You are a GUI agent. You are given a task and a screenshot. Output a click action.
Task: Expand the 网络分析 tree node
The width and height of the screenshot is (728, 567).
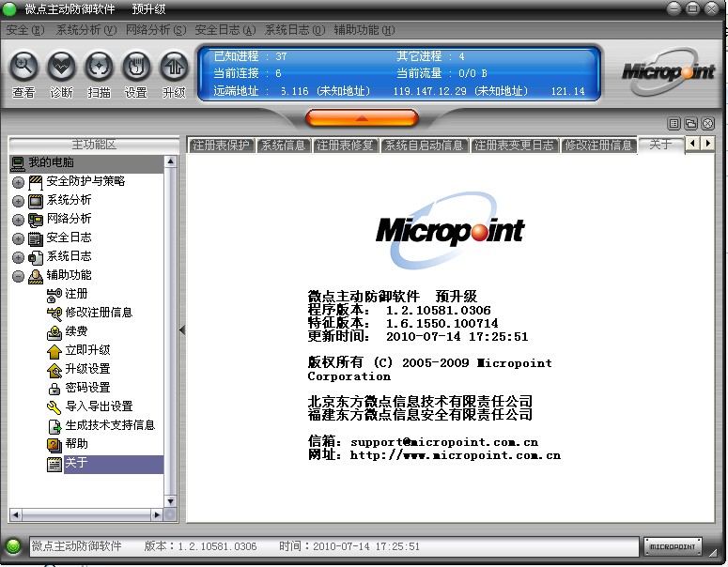click(18, 220)
